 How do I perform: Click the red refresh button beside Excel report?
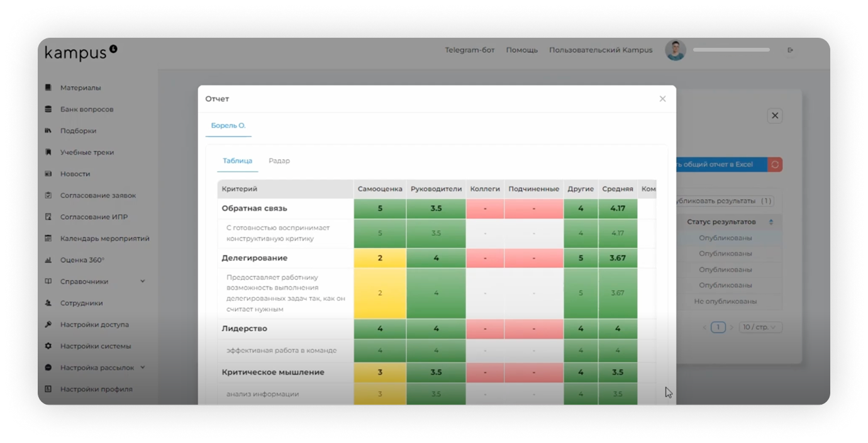tap(775, 164)
